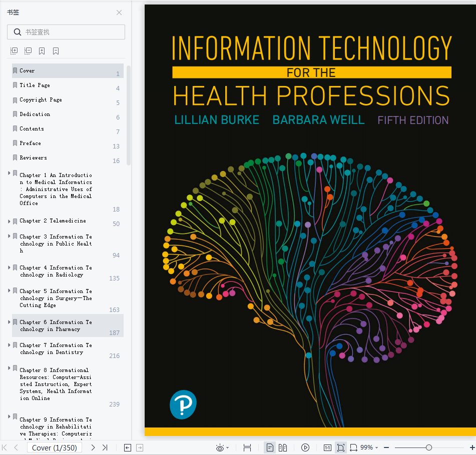Open the Contents bookmark
Screen dimensions: 476x455
pyautogui.click(x=68, y=129)
